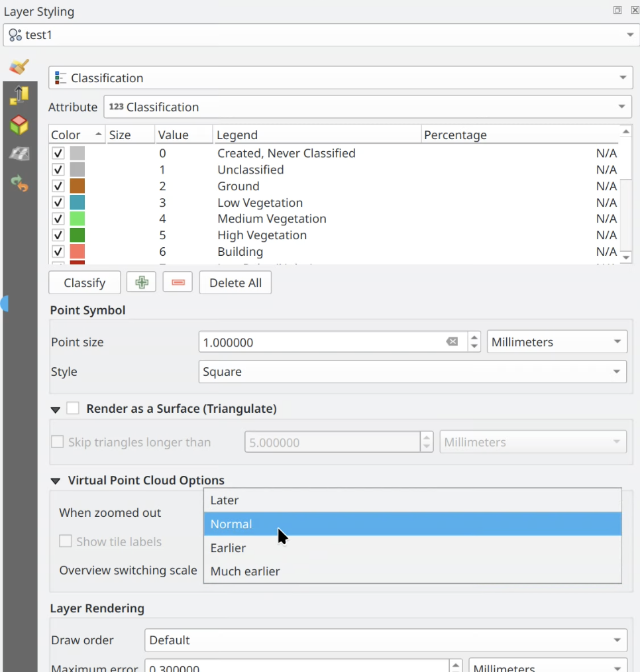Choose the 'Later' option in list
The width and height of the screenshot is (640, 672).
click(225, 500)
